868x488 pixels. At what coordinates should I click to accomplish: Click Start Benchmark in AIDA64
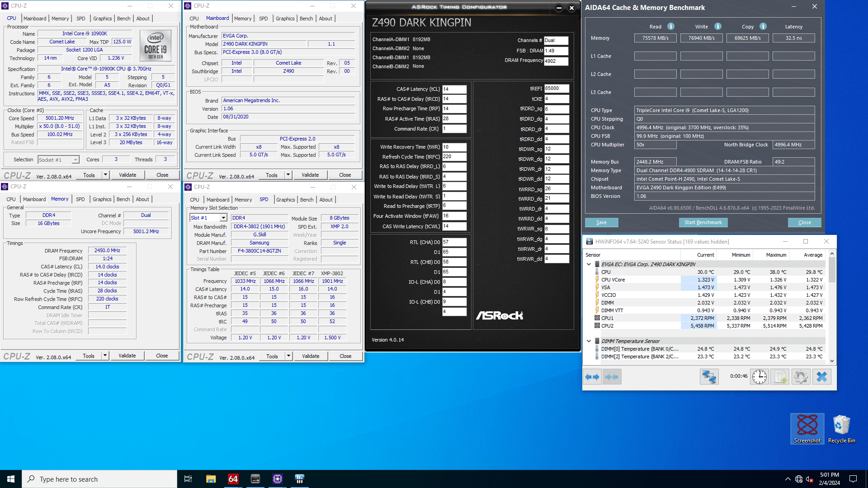point(703,222)
